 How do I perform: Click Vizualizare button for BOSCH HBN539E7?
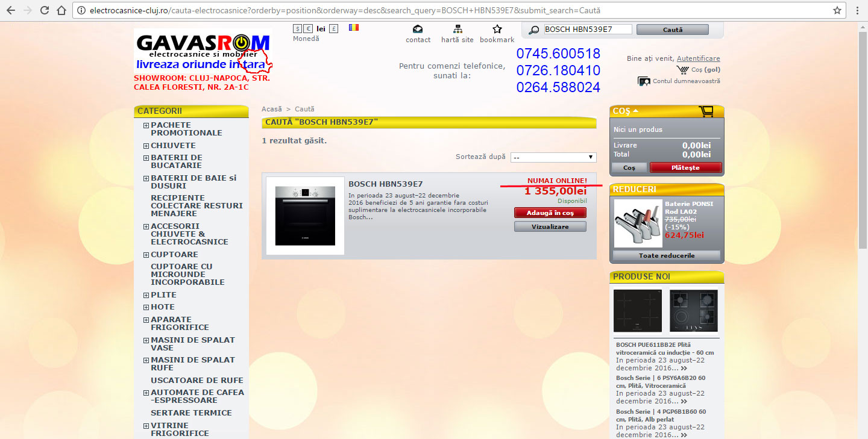pos(550,226)
